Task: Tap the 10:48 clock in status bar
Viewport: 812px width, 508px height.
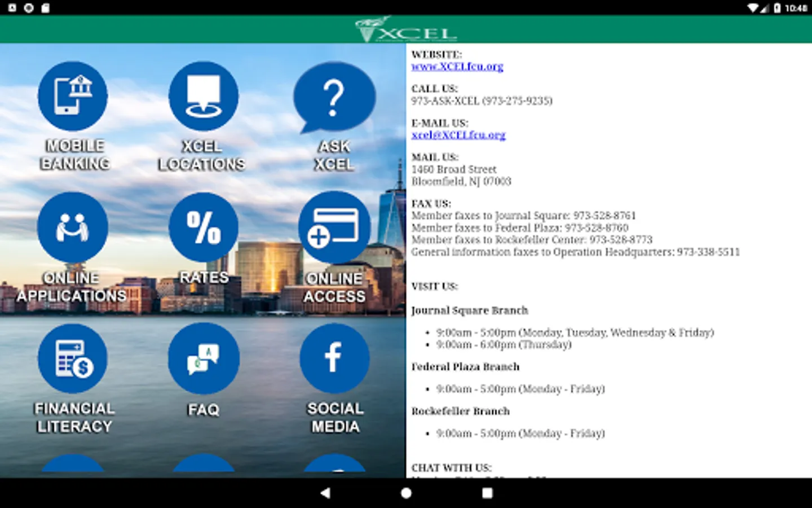Action: (x=796, y=8)
